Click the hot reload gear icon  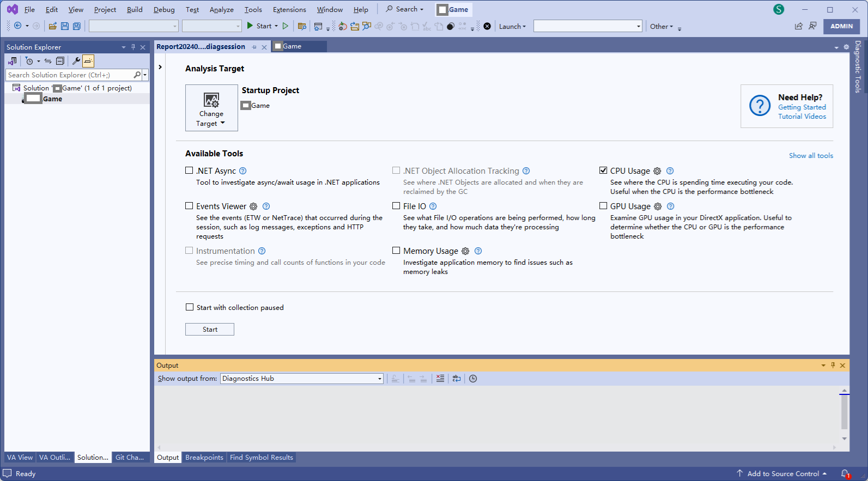[342, 26]
